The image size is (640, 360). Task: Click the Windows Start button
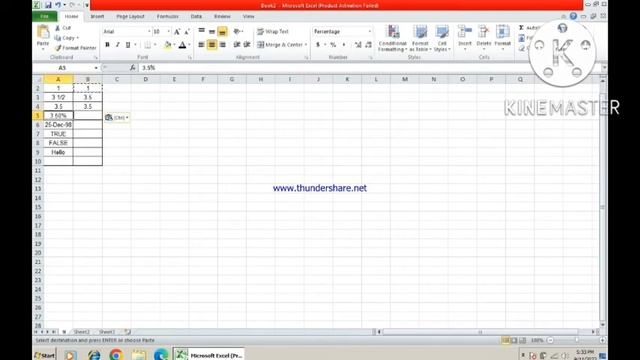click(44, 355)
